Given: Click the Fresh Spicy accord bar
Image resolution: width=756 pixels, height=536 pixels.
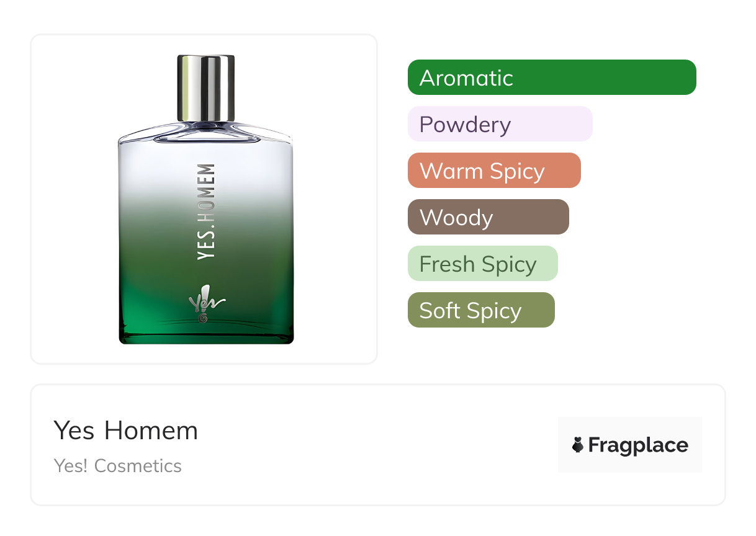Looking at the screenshot, I should (483, 264).
